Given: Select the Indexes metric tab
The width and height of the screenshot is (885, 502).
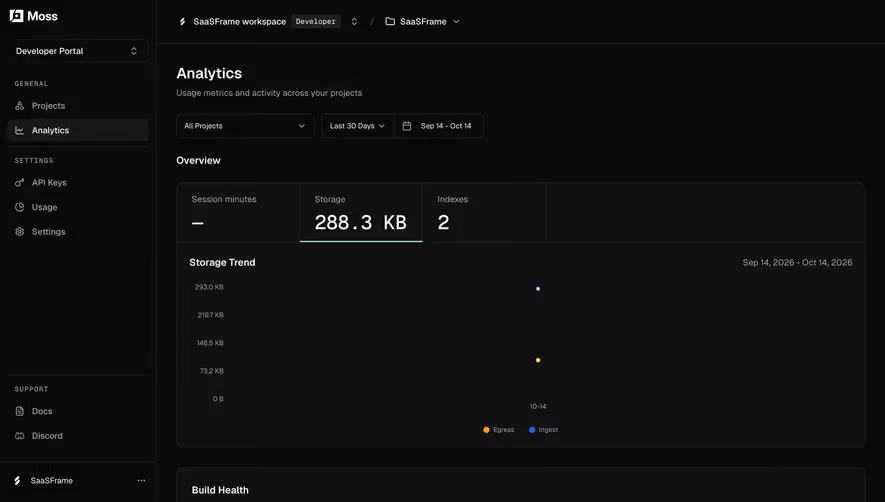Looking at the screenshot, I should [x=484, y=212].
